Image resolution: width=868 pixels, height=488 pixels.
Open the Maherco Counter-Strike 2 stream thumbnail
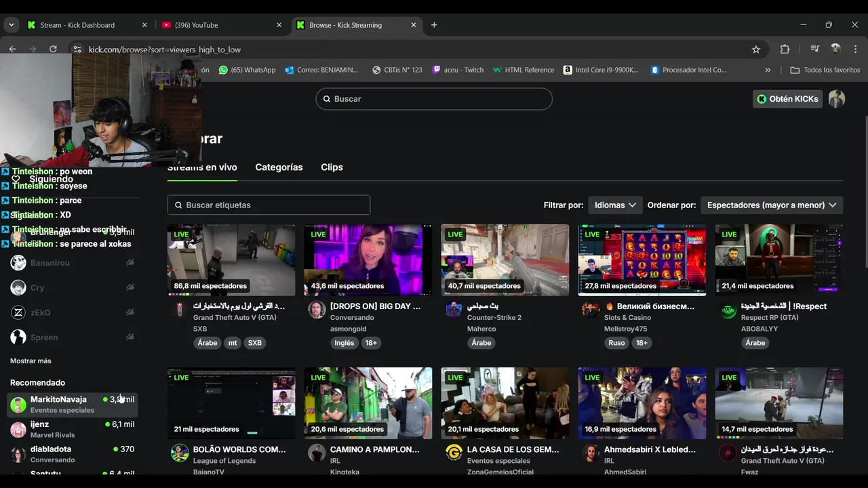pos(505,260)
